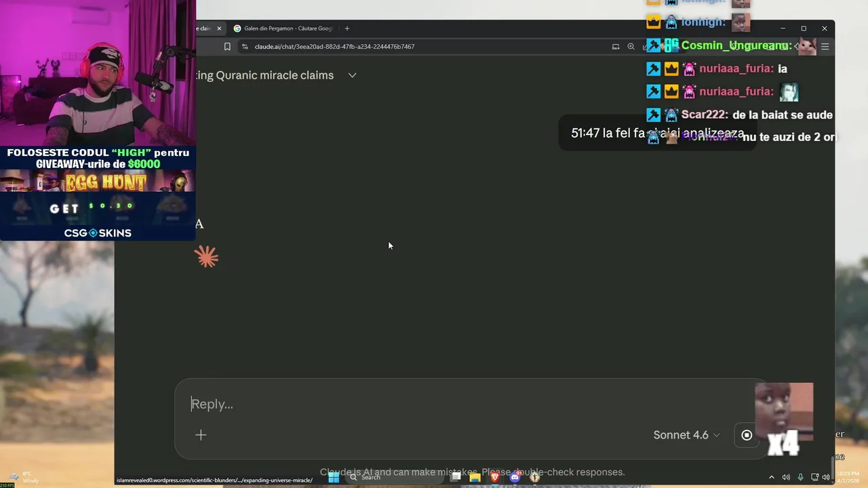
Task: Open the chat title Quranic miracle claims
Action: coord(265,75)
